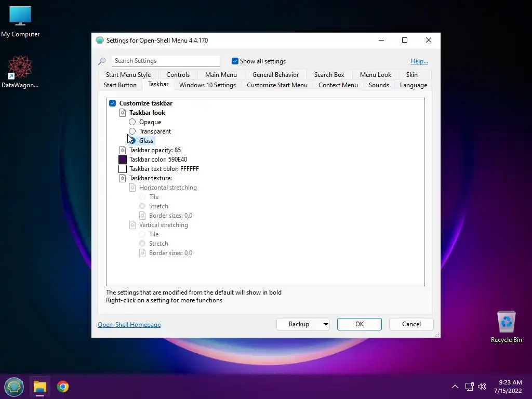Open the My Computer desktop icon
Viewport: 532px width, 399px height.
20,22
